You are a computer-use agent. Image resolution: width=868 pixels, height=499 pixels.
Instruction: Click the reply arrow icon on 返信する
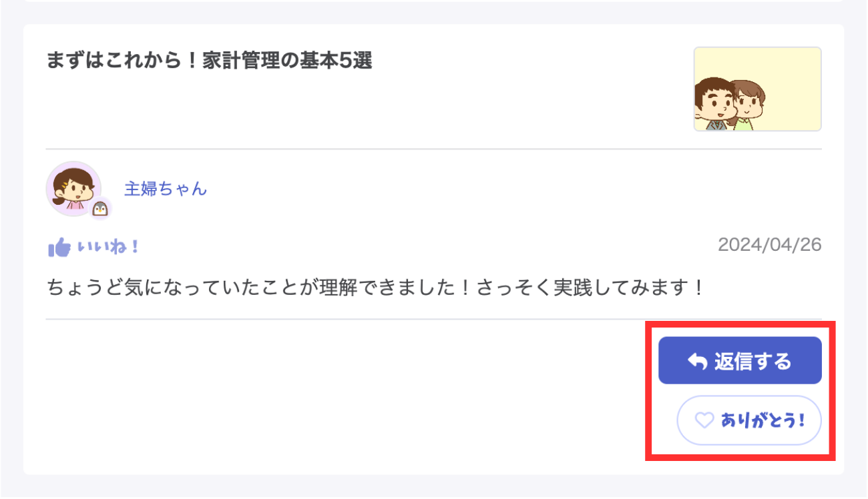point(698,362)
